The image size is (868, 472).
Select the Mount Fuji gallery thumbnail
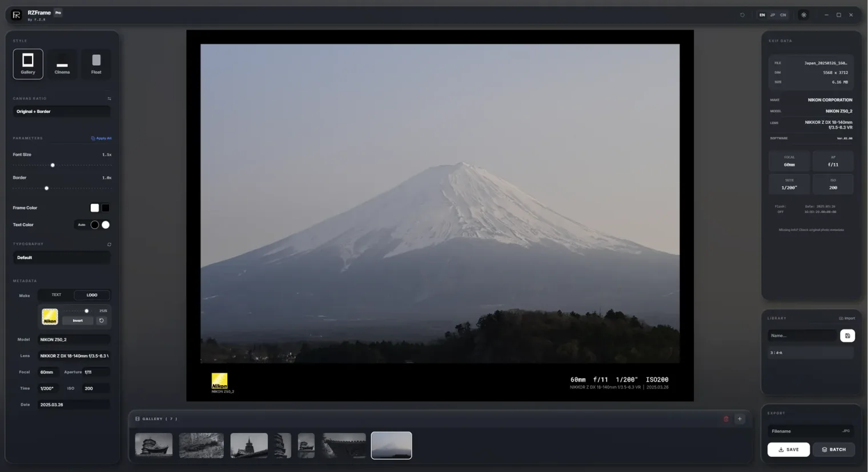coord(391,445)
